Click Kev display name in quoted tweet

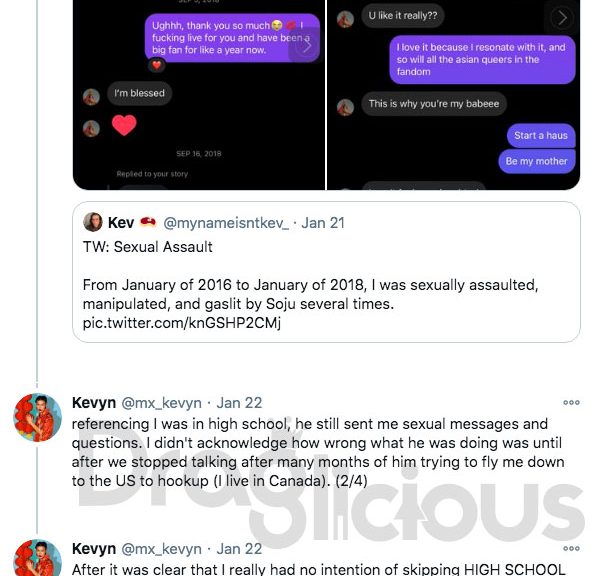[121, 223]
